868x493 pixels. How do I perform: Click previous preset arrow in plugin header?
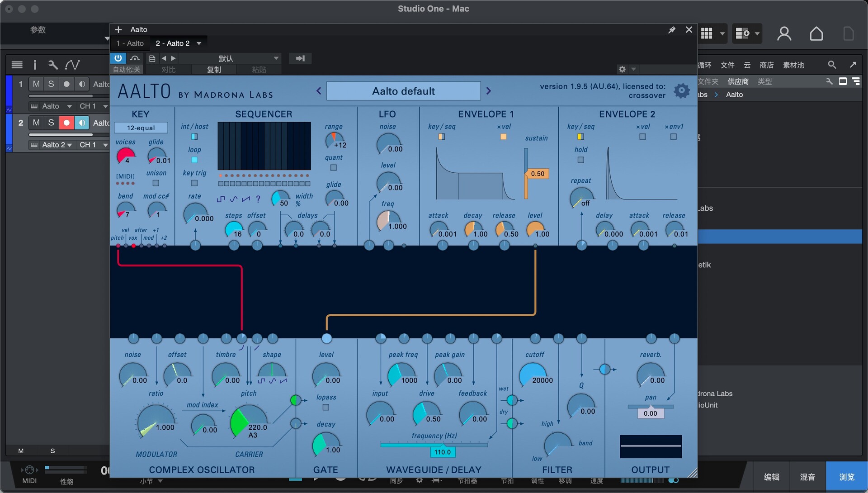164,58
